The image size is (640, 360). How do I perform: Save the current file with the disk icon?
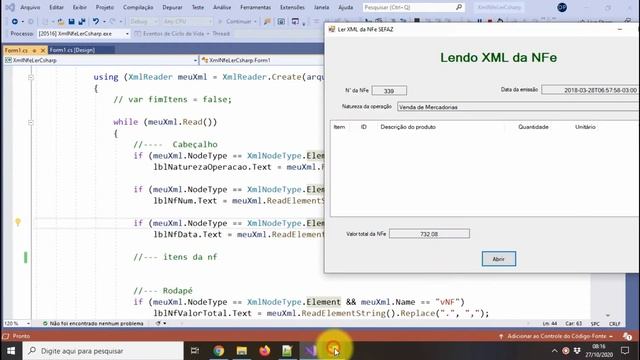(x=71, y=21)
